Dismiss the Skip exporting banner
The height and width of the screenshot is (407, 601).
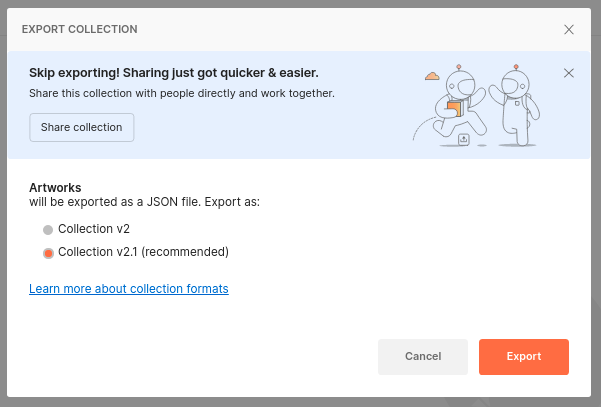point(569,73)
